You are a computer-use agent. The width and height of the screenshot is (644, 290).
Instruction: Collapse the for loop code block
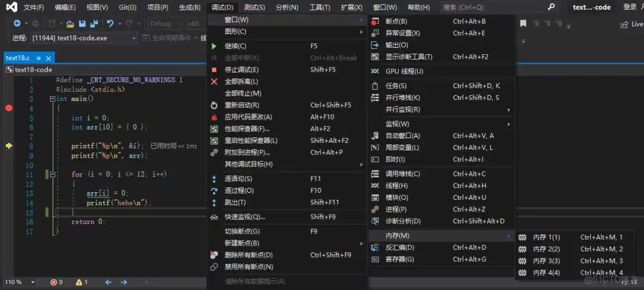(52, 174)
